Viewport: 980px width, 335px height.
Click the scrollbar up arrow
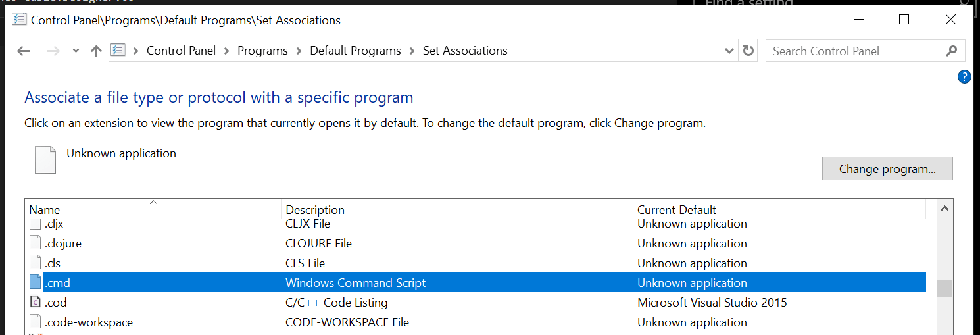(944, 209)
